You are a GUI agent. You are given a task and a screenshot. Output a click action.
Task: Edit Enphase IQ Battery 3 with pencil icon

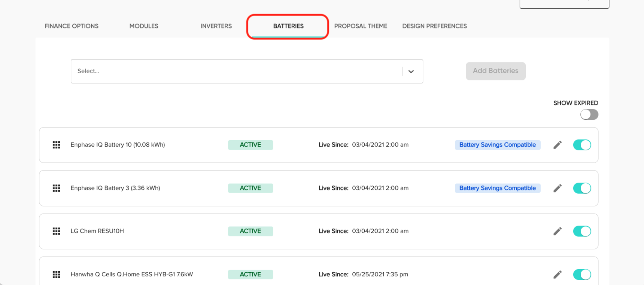coord(558,188)
